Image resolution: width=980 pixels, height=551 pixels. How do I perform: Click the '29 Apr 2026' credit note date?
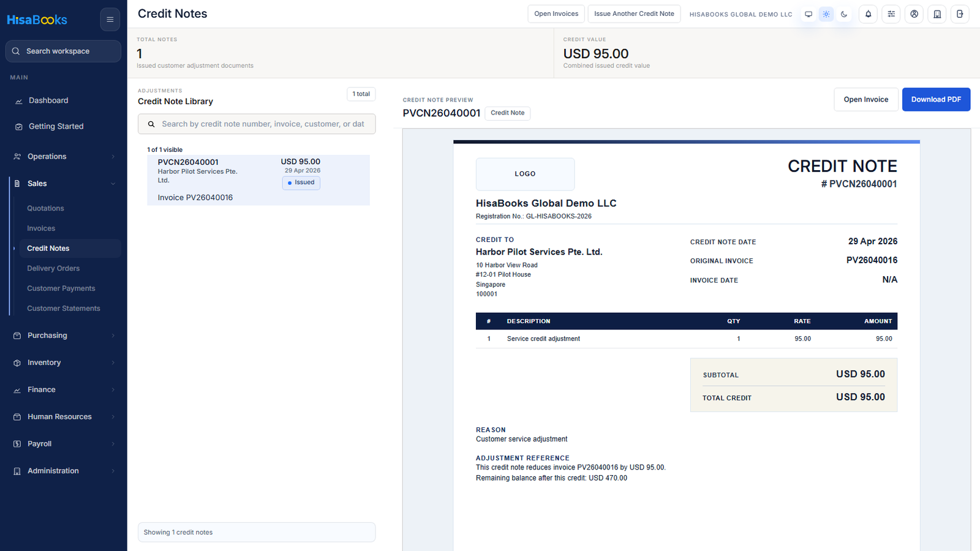(873, 241)
